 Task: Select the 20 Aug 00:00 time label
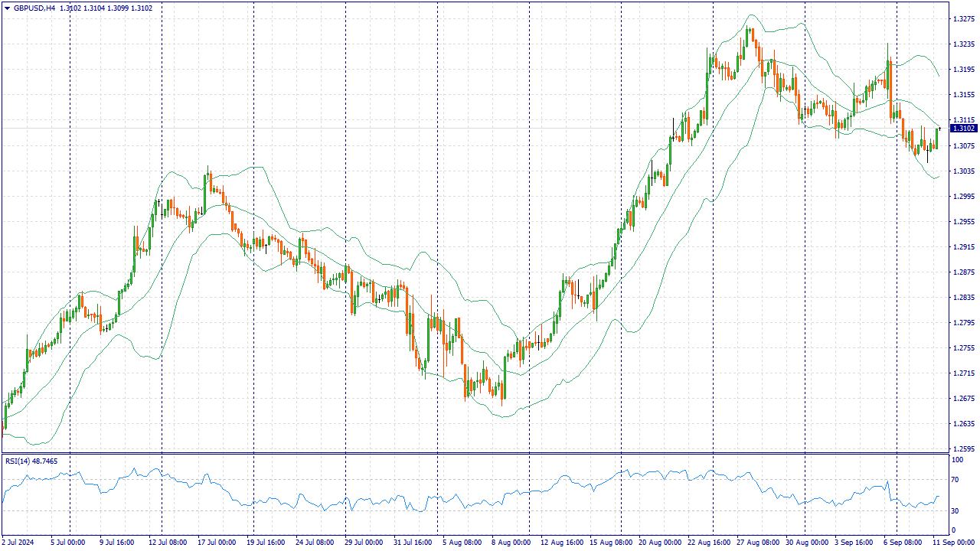(661, 543)
